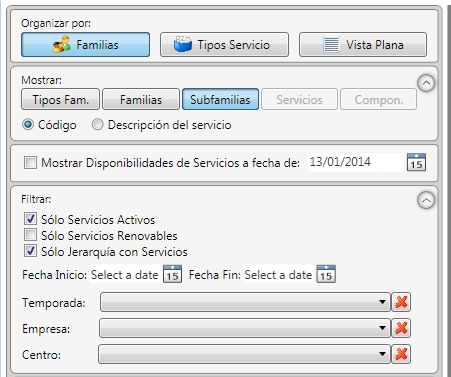
Task: Switch to Vista Plana view
Action: click(x=363, y=45)
